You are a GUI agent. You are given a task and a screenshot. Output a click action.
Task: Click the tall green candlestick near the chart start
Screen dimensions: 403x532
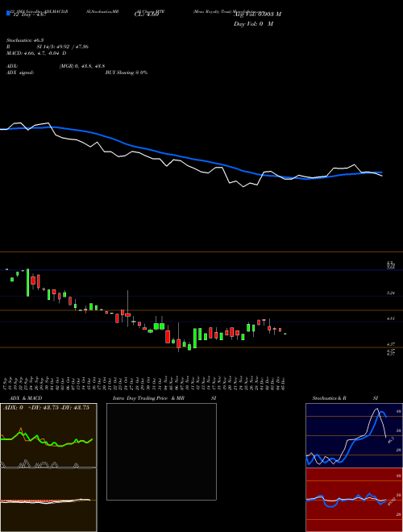[x=28, y=282]
